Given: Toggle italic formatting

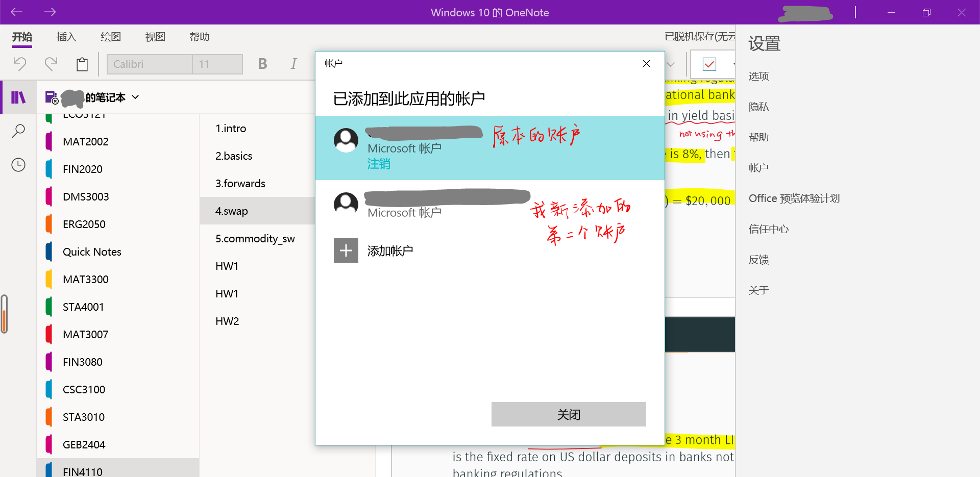Looking at the screenshot, I should 293,64.
